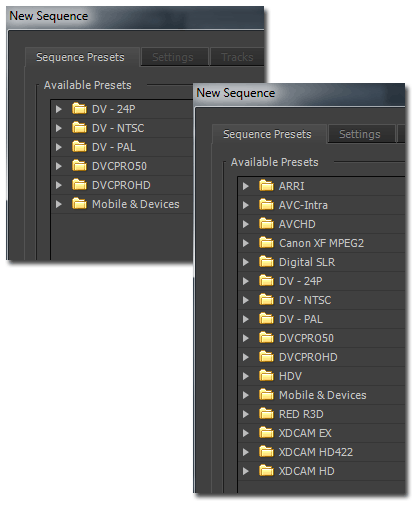Click DV - NTSC folder icon in back window
The height and width of the screenshot is (507, 413).
(79, 127)
